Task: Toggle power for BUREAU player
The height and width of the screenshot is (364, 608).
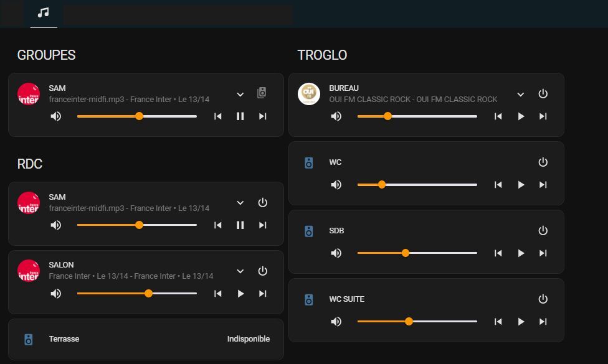Action: click(543, 94)
